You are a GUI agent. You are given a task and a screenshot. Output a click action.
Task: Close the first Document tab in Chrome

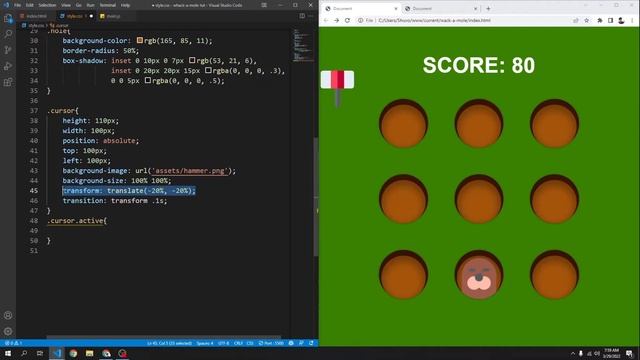[x=396, y=9]
